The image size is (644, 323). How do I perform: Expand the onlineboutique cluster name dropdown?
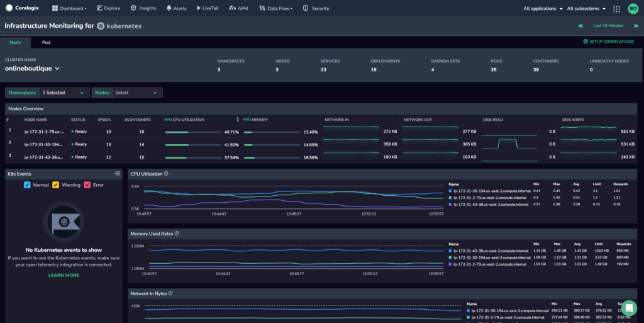(33, 69)
